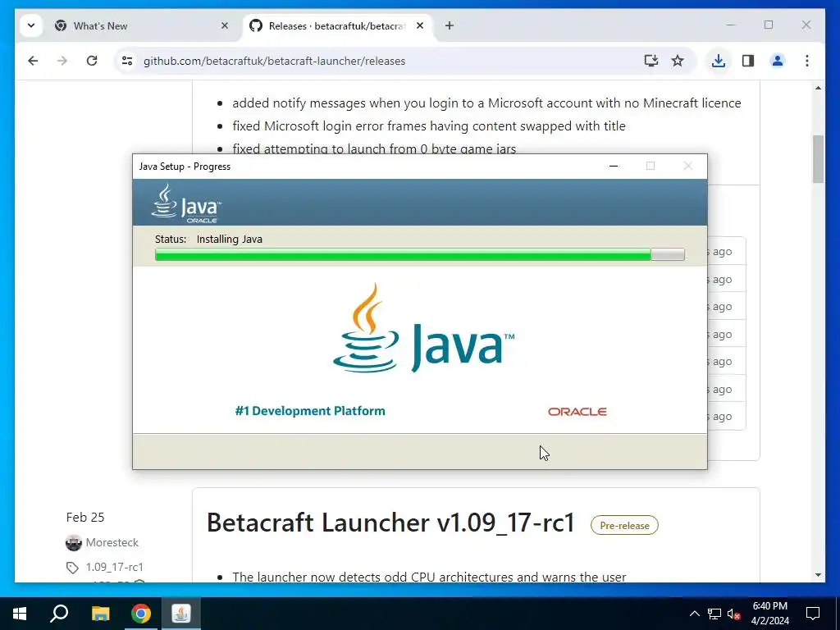Open Chrome's three-dot menu

click(807, 61)
